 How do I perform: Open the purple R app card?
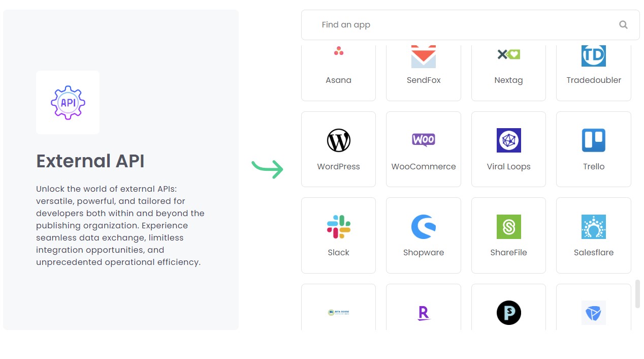[424, 307]
